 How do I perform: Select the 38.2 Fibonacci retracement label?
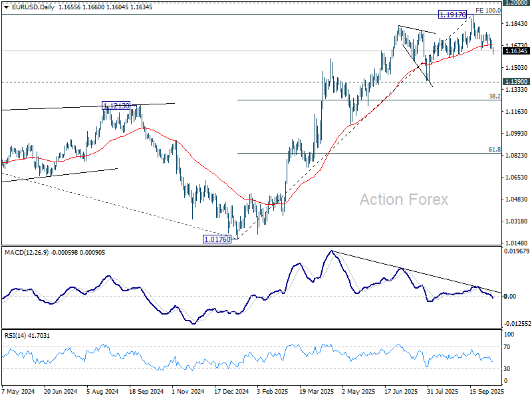coord(494,96)
